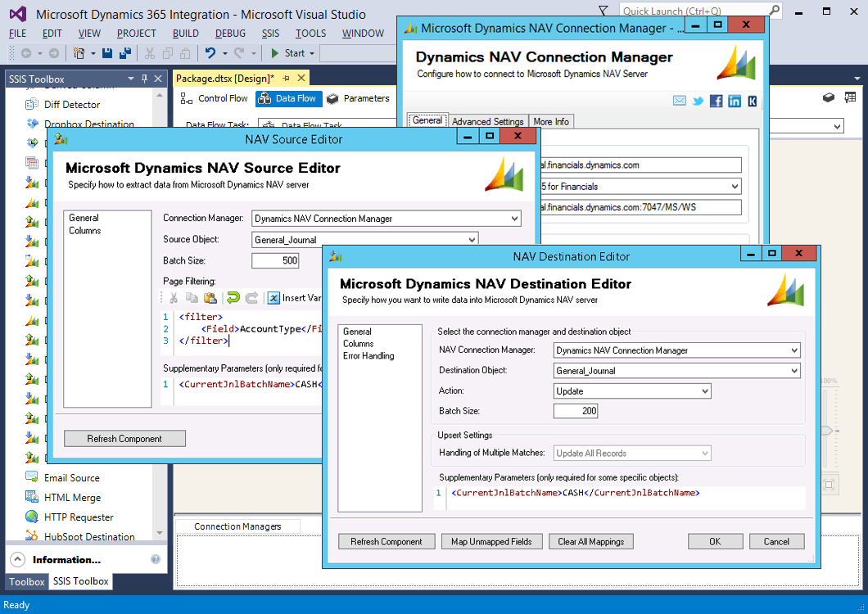Image resolution: width=868 pixels, height=614 pixels.
Task: Switch to Advanced Settings tab
Action: [488, 121]
